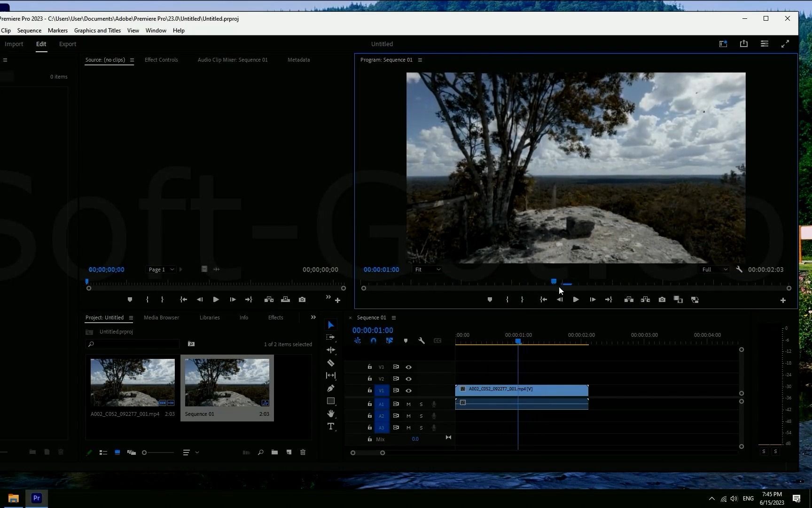Play the Program monitor sequence
This screenshot has height=508, width=812.
pos(576,300)
